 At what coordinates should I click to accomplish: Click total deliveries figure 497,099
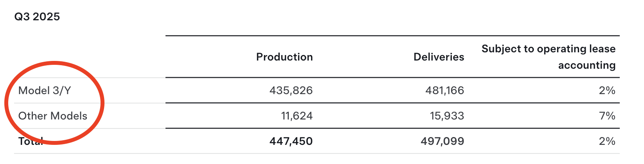click(x=442, y=141)
